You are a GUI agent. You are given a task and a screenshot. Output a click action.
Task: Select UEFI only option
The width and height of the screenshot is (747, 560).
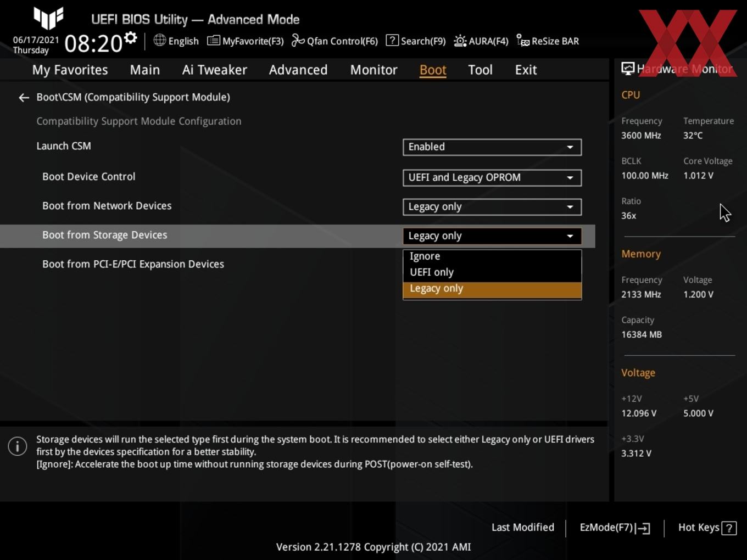pos(492,272)
